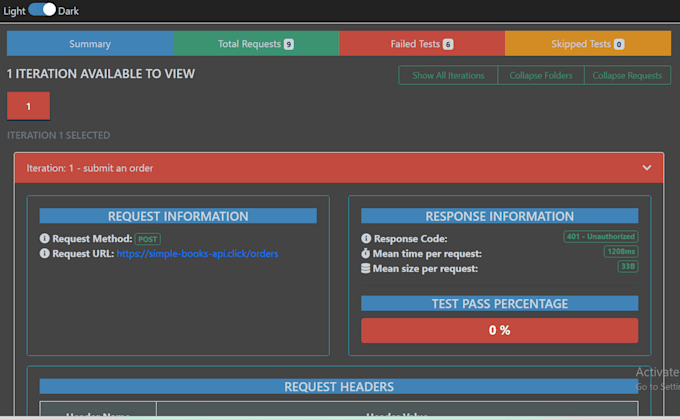The image size is (680, 419).
Task: Click the 'Dark' theme label
Action: click(69, 11)
